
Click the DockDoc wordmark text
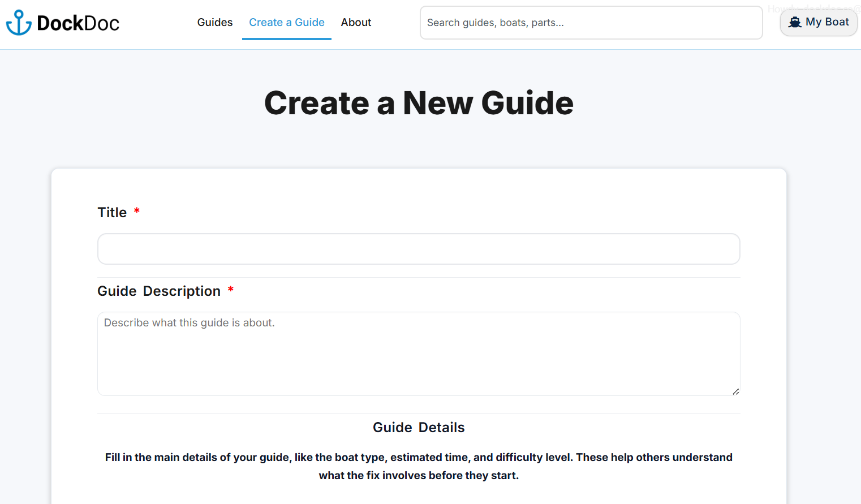(x=78, y=23)
